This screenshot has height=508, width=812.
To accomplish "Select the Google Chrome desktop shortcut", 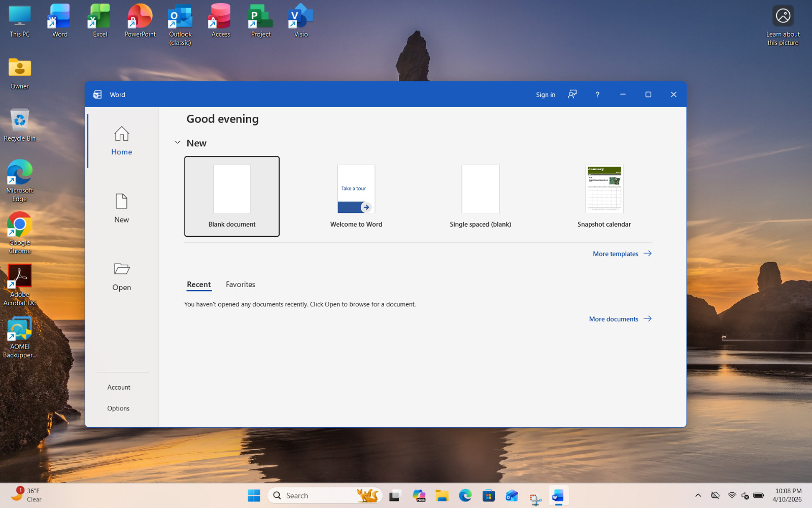I will pyautogui.click(x=20, y=233).
